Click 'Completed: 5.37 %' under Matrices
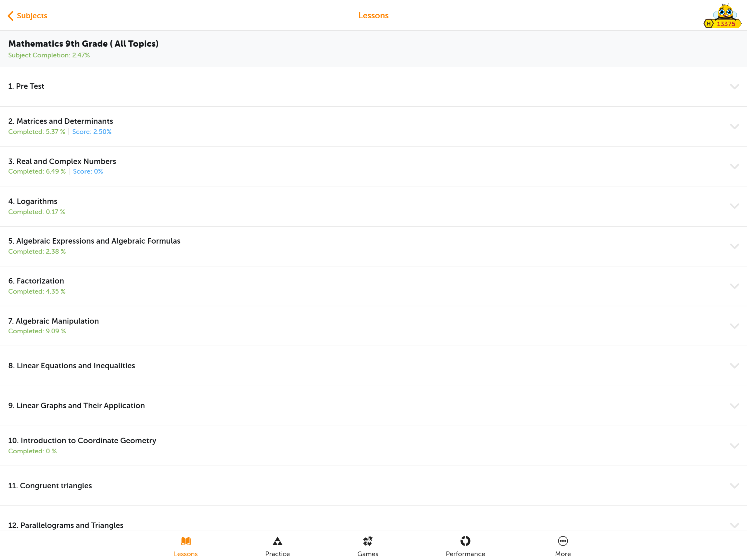The width and height of the screenshot is (747, 560). coord(36,132)
